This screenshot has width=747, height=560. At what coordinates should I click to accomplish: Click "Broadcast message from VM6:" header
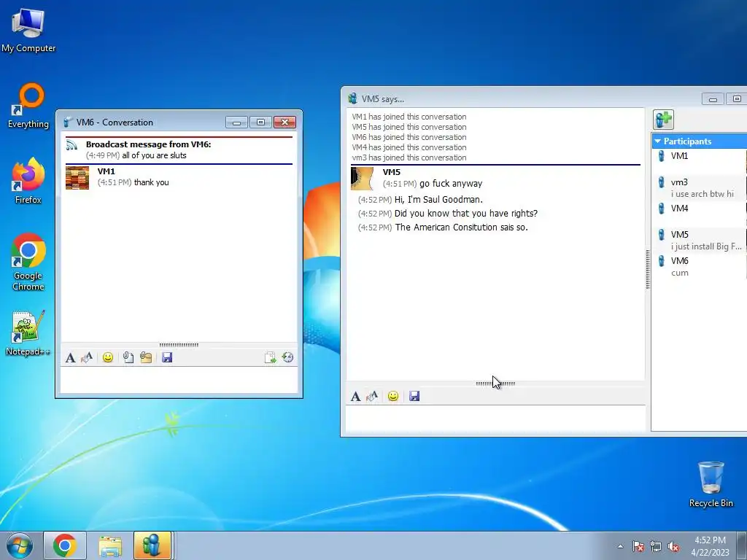point(149,144)
